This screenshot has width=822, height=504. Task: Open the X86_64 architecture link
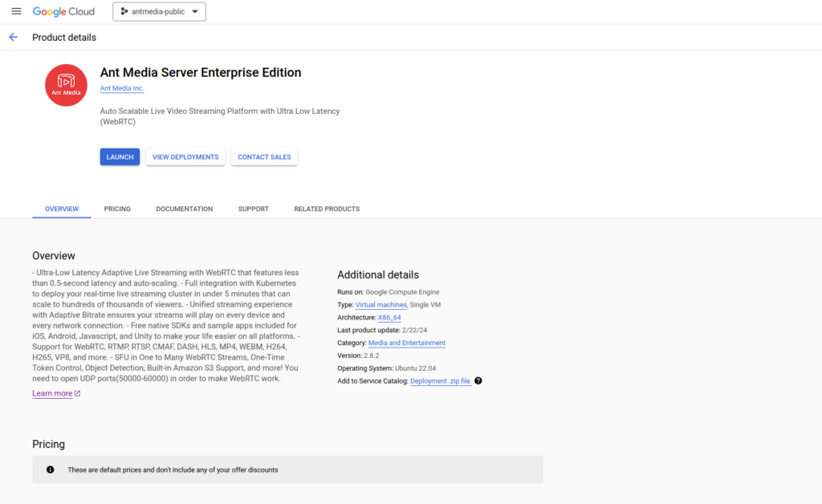click(389, 318)
